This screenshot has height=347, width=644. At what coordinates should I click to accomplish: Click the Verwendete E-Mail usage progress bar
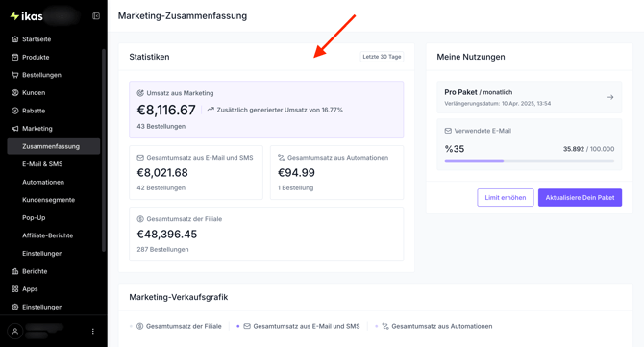(529, 161)
